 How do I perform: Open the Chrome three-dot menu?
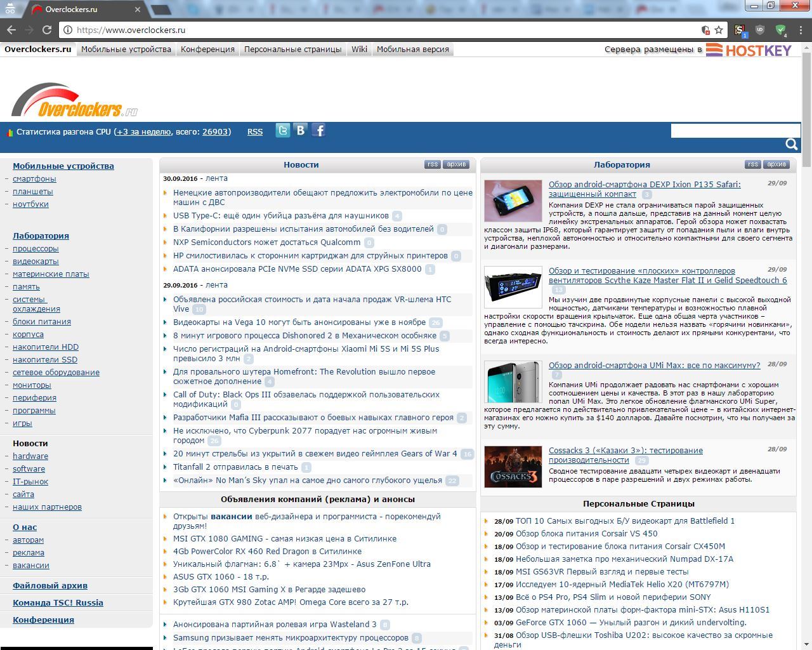[x=801, y=30]
